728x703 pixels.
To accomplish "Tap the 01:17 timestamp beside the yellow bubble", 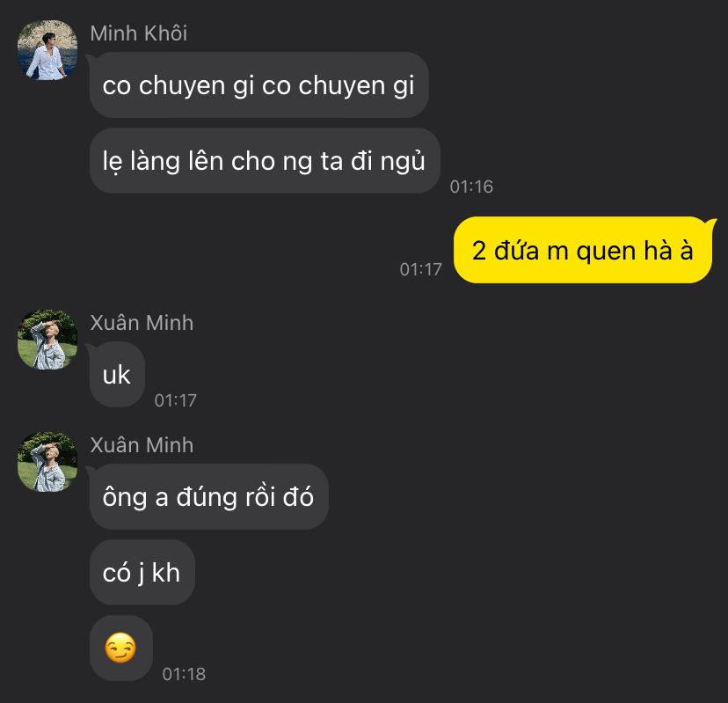I will (420, 269).
